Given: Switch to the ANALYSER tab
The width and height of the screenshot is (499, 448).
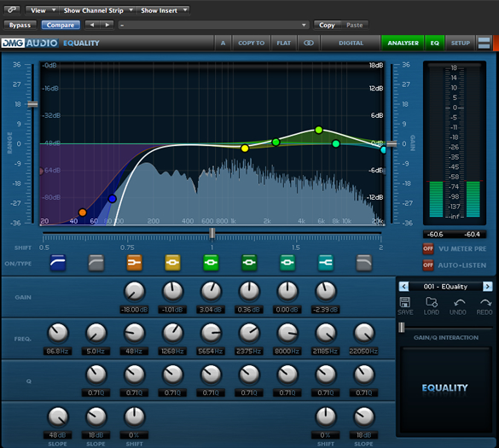Looking at the screenshot, I should pos(403,43).
